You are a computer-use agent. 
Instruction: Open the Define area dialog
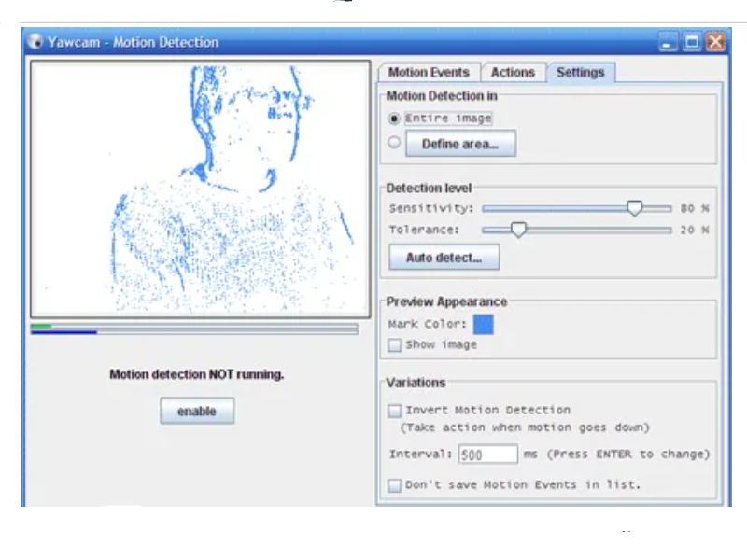(x=461, y=143)
